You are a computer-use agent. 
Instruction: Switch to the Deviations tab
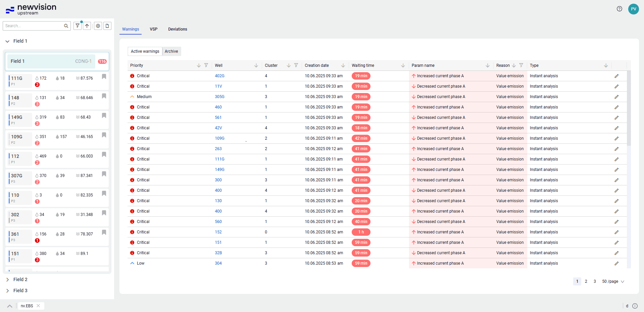[x=178, y=29]
